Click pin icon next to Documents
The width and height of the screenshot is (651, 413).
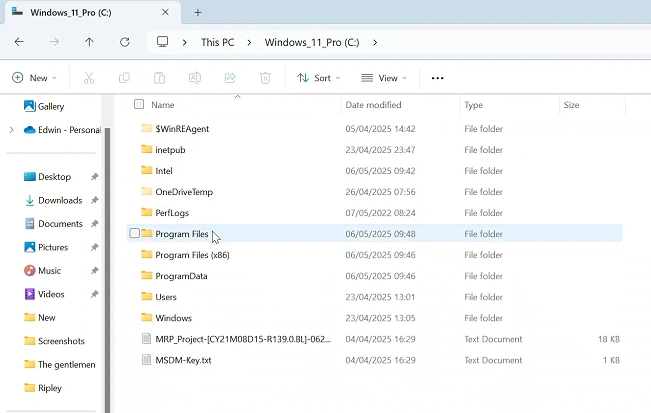point(94,224)
